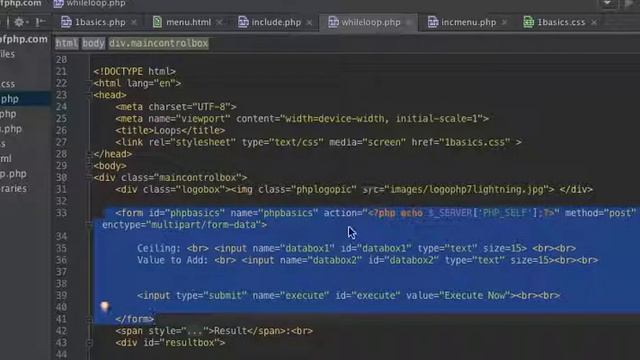Select the raries (Libraries) project tree entry
Screen dimensions: 640x360
pyautogui.click(x=13, y=189)
